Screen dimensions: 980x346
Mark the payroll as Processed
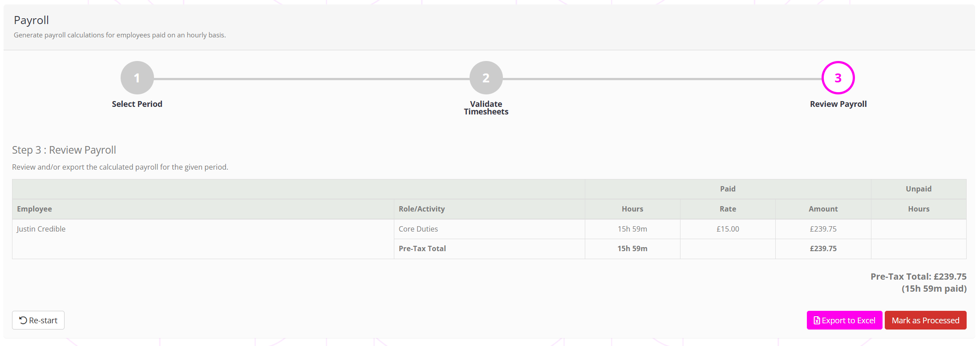[x=925, y=320]
